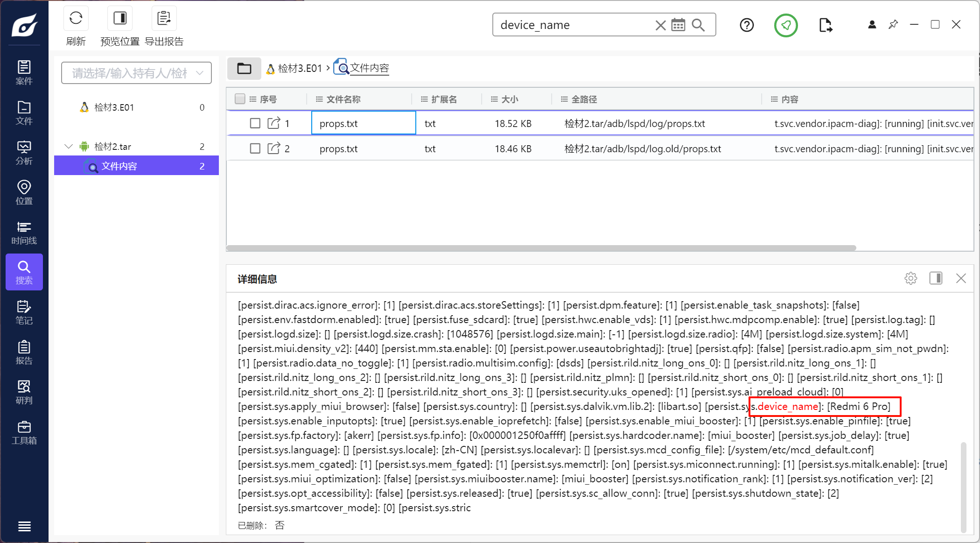This screenshot has width=980, height=543.
Task: Click jump-to-source icon for row 1
Action: pos(273,123)
